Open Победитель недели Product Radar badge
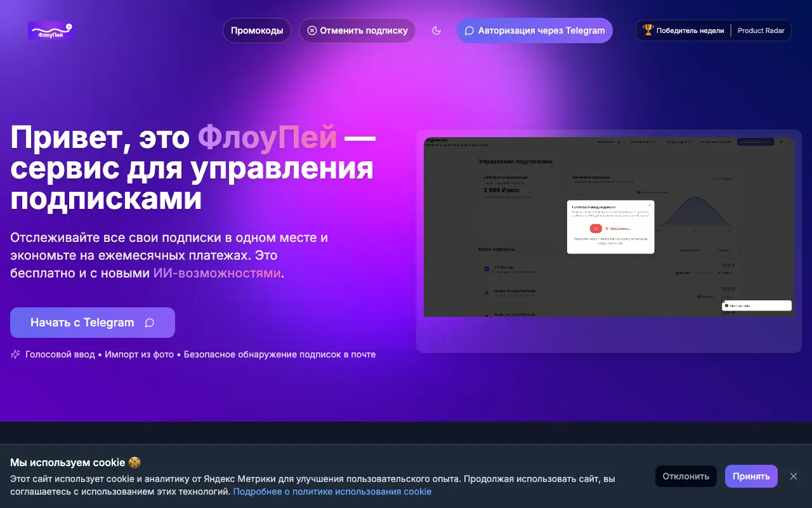This screenshot has height=508, width=812. [714, 30]
